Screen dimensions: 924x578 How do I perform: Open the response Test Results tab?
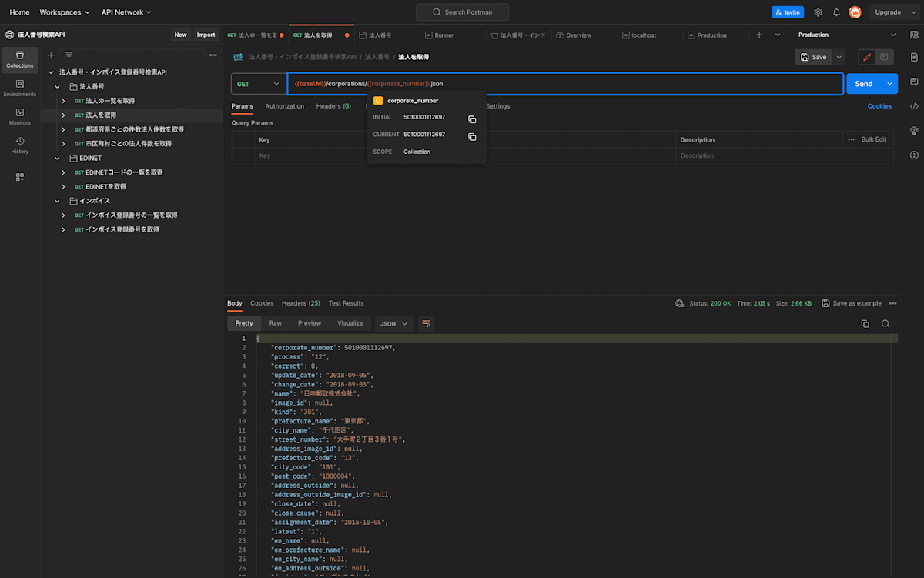tap(346, 303)
